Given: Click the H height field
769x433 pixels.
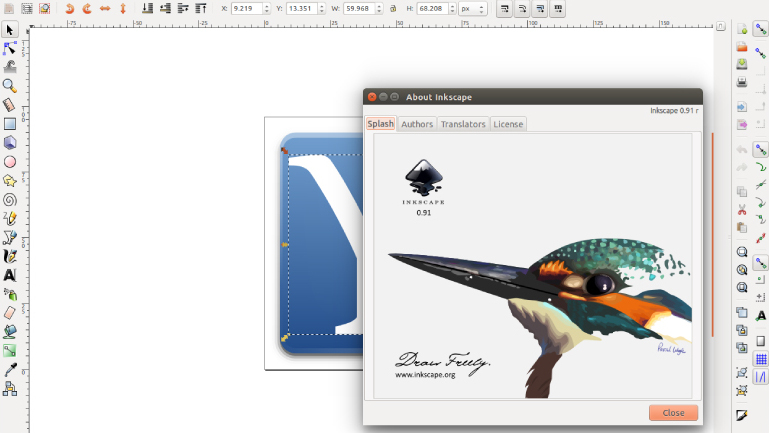Looking at the screenshot, I should click(433, 9).
